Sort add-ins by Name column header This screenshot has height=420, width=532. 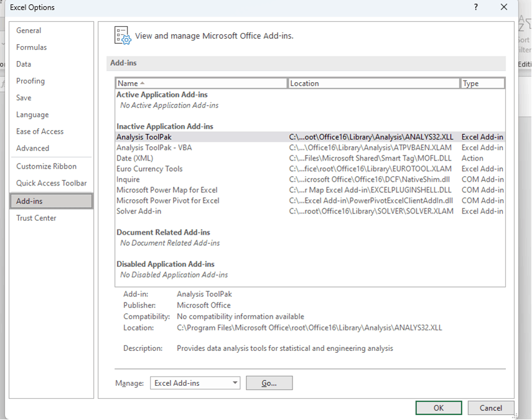click(202, 83)
